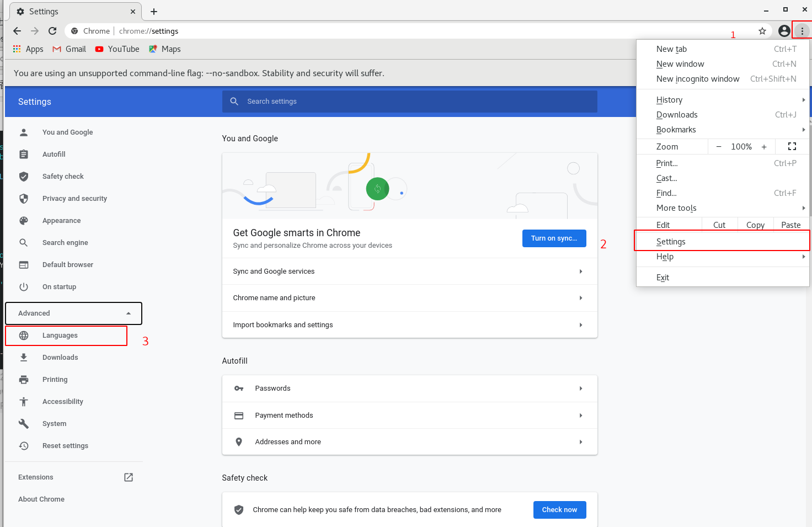Open Languages settings
This screenshot has width=812, height=527.
point(60,336)
